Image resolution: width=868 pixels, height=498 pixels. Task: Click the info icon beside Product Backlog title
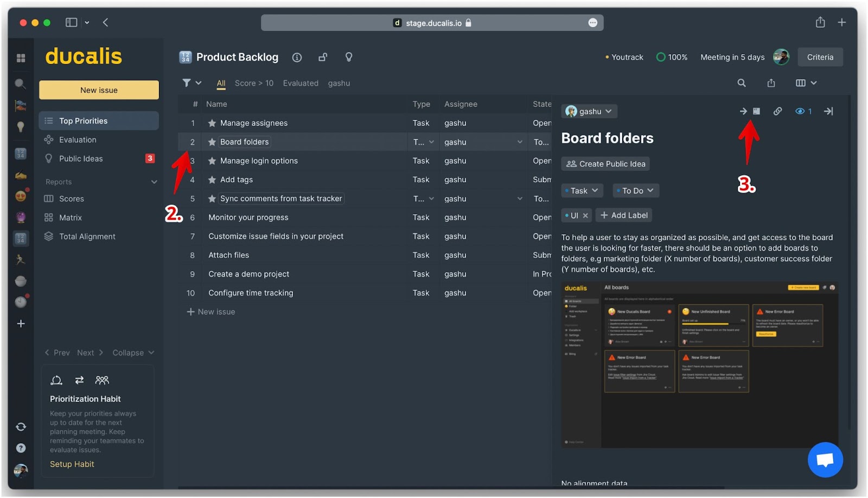[297, 57]
